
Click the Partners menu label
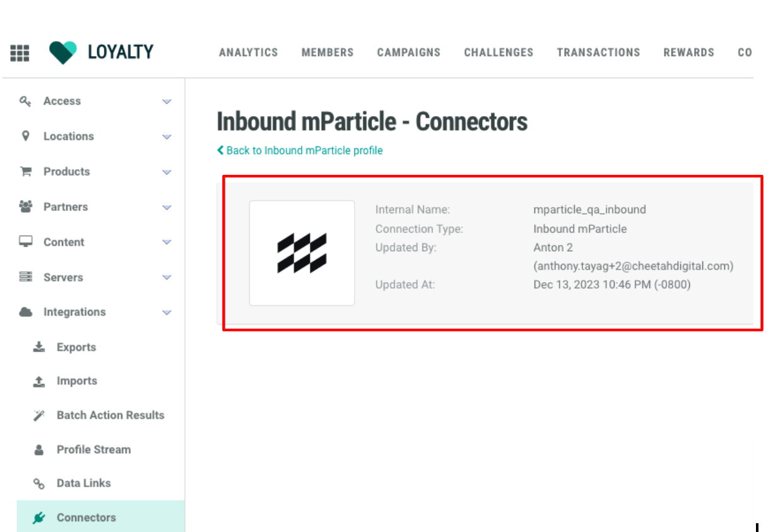(66, 207)
